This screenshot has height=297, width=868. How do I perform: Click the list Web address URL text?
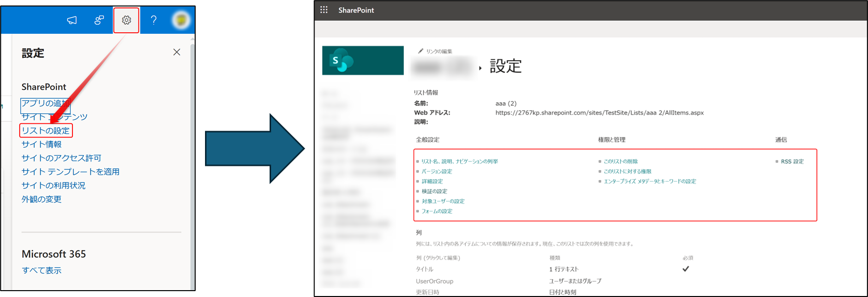pos(599,113)
